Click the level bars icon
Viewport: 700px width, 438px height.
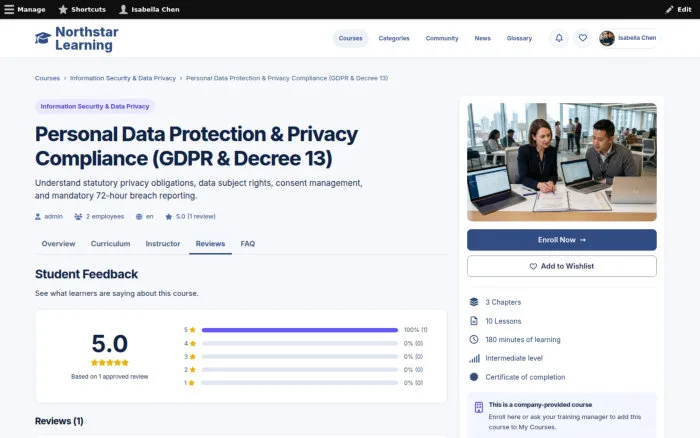[475, 358]
